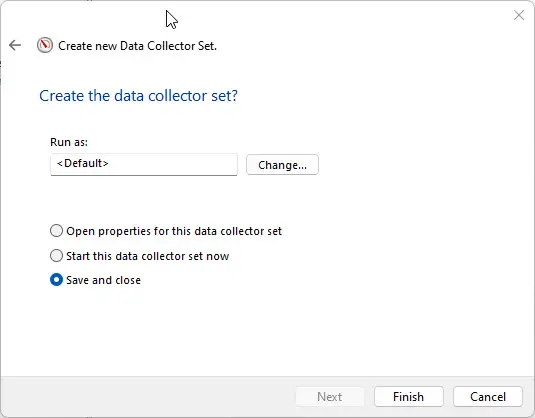The image size is (535, 418).
Task: Click the <Default> text in the Run as box
Action: [83, 163]
